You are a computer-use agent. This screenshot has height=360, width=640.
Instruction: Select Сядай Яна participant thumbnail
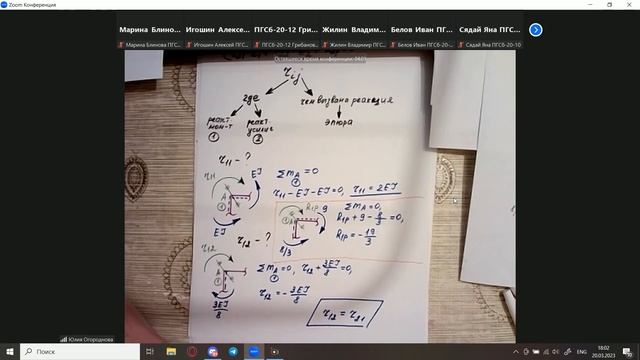pyautogui.click(x=490, y=30)
